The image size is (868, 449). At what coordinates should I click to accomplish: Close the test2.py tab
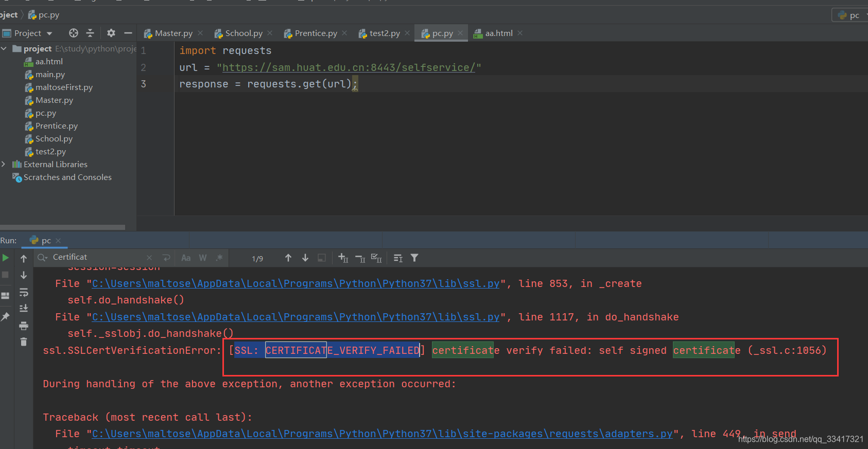(x=407, y=33)
